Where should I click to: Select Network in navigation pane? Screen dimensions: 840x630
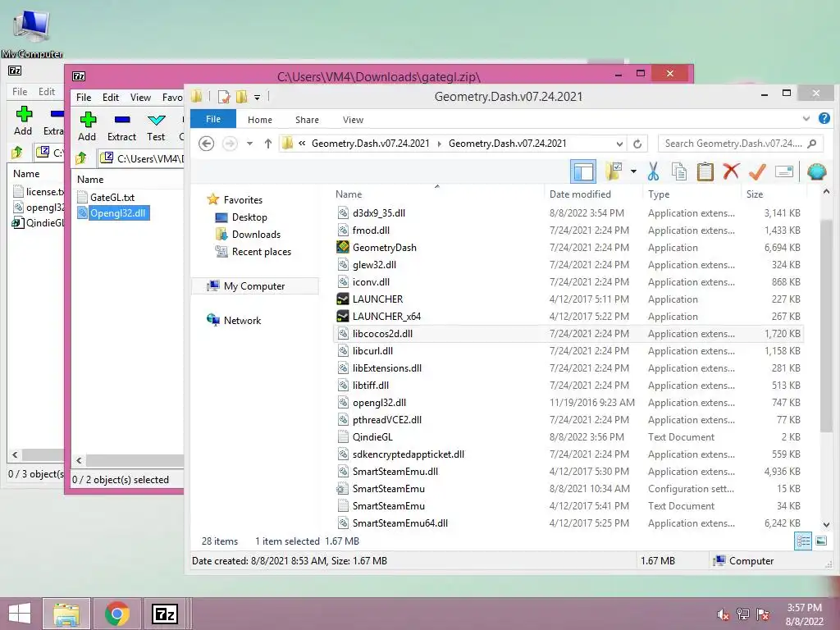click(242, 321)
